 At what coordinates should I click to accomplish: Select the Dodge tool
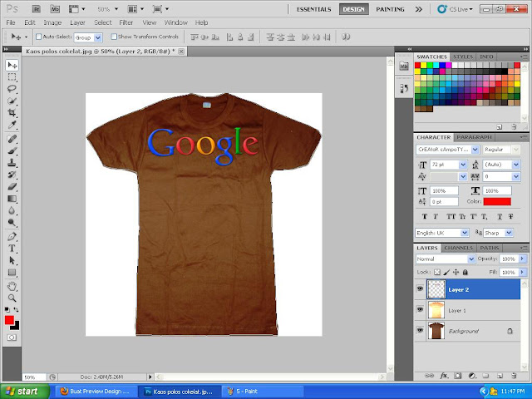tap(12, 223)
